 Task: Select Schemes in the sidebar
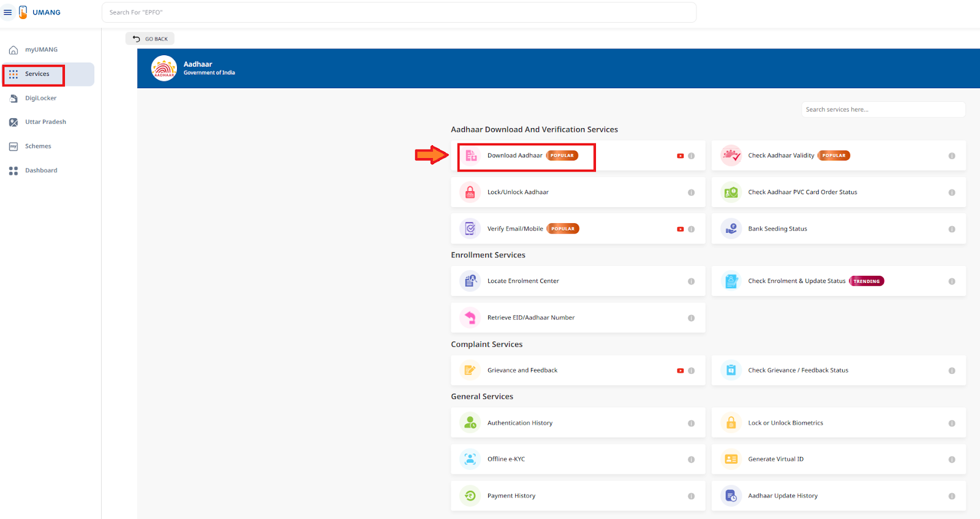click(x=38, y=146)
